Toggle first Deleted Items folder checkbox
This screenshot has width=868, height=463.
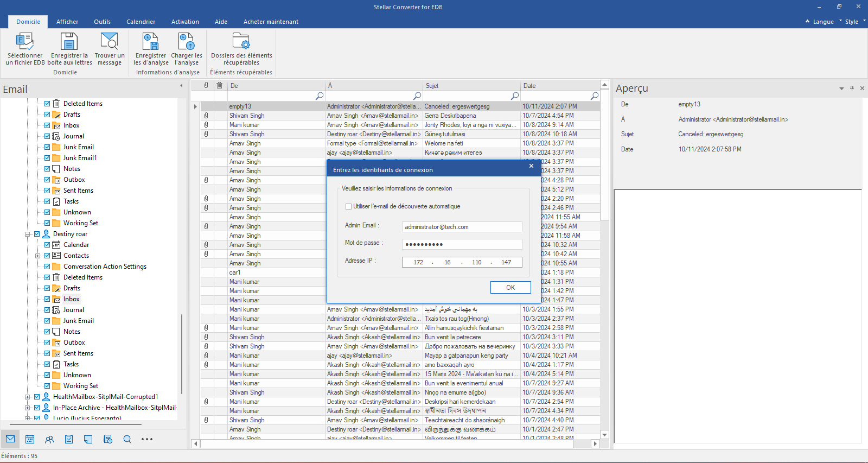[47, 104]
